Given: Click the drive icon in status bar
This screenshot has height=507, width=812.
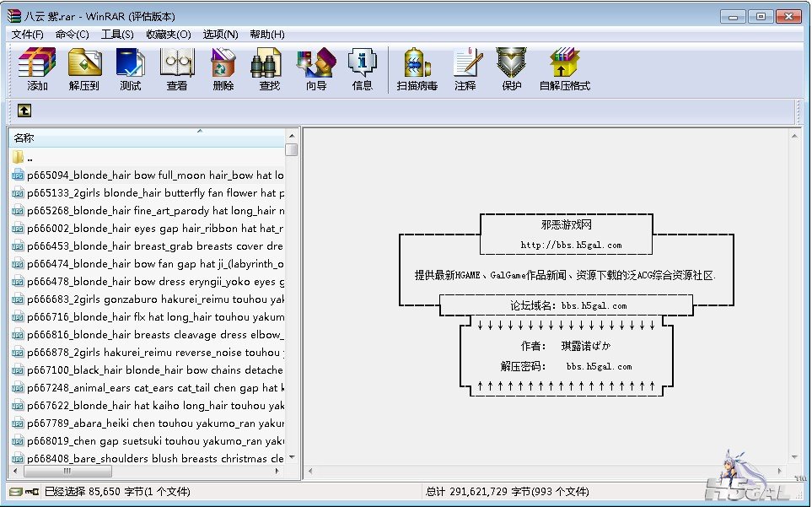Looking at the screenshot, I should coord(15,492).
